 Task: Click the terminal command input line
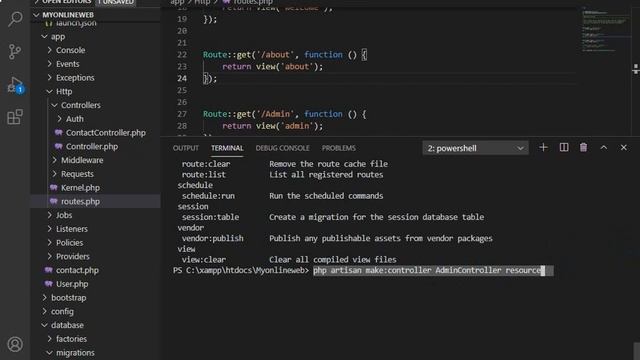click(x=433, y=271)
